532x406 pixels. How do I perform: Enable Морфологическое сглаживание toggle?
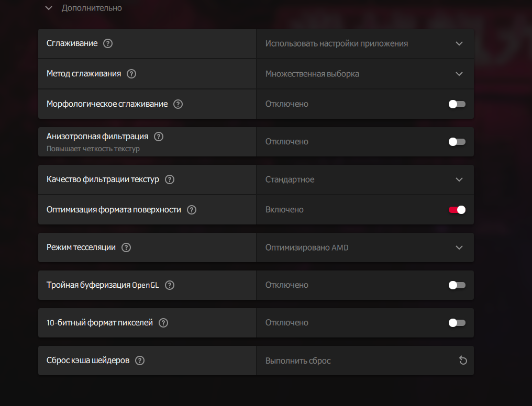click(457, 104)
